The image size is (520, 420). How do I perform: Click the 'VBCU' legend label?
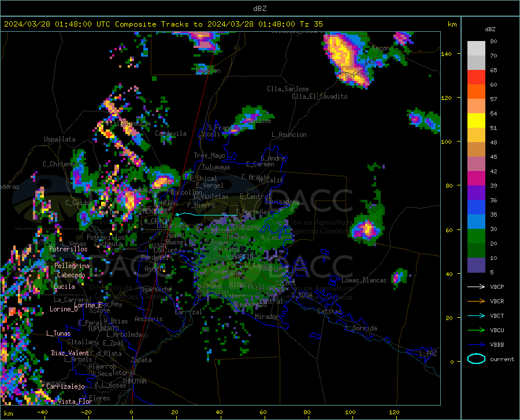coord(497,330)
